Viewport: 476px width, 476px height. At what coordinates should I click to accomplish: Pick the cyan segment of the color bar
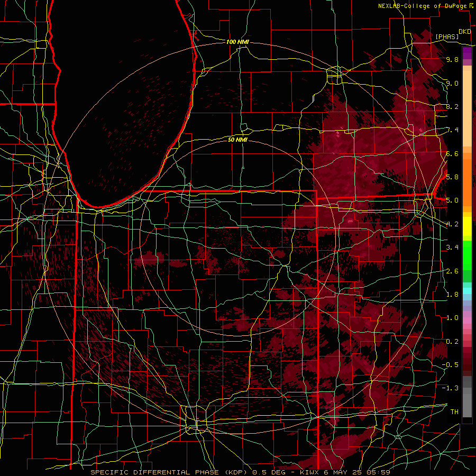[467, 291]
